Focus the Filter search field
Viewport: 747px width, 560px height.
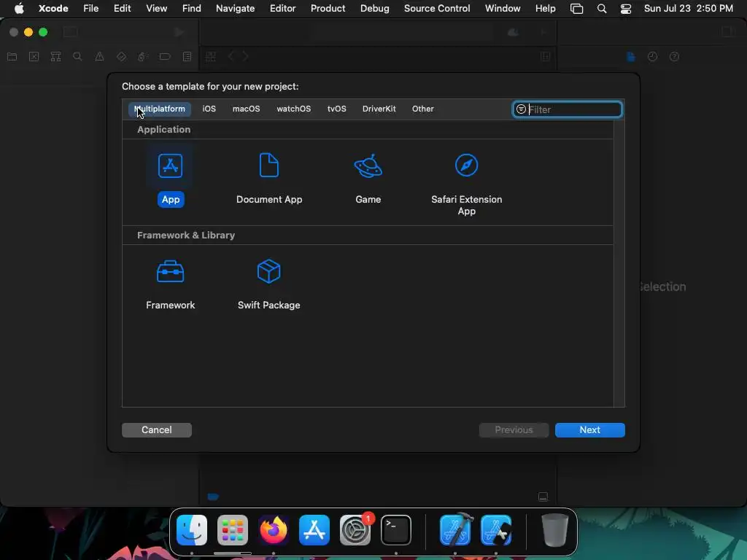tap(567, 109)
